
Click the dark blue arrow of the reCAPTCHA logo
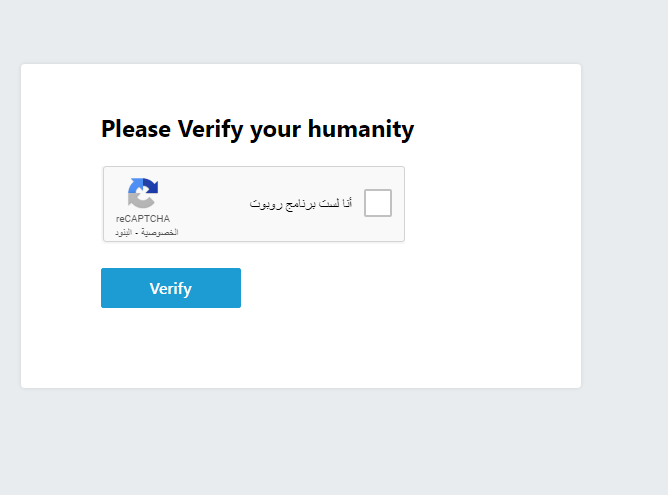(x=151, y=187)
